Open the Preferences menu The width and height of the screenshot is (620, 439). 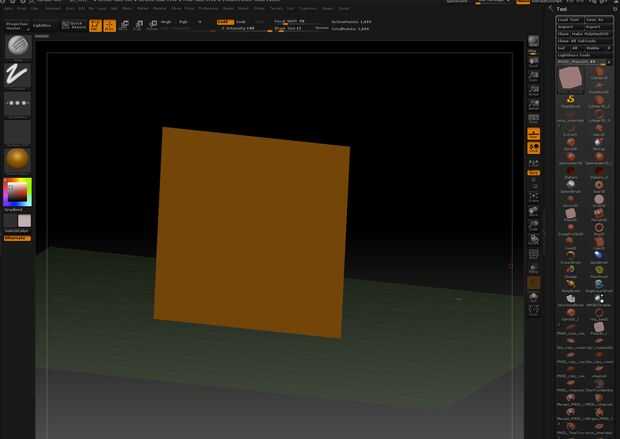click(x=208, y=8)
